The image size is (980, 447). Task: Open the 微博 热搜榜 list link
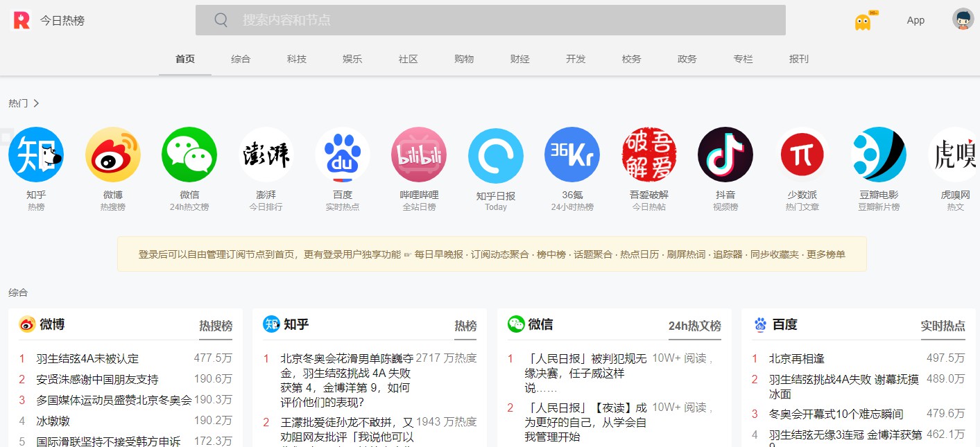[216, 326]
